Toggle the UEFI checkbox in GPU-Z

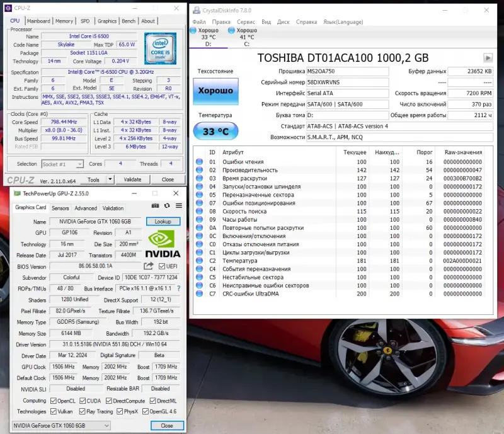pos(162,266)
